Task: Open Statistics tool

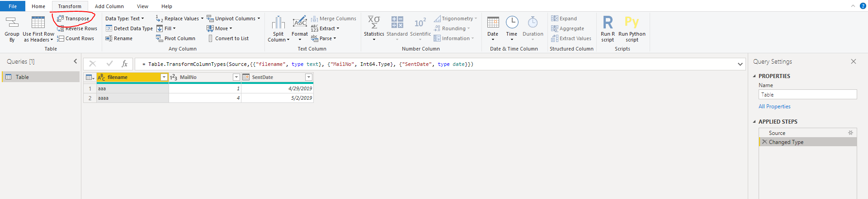Action: [x=374, y=29]
